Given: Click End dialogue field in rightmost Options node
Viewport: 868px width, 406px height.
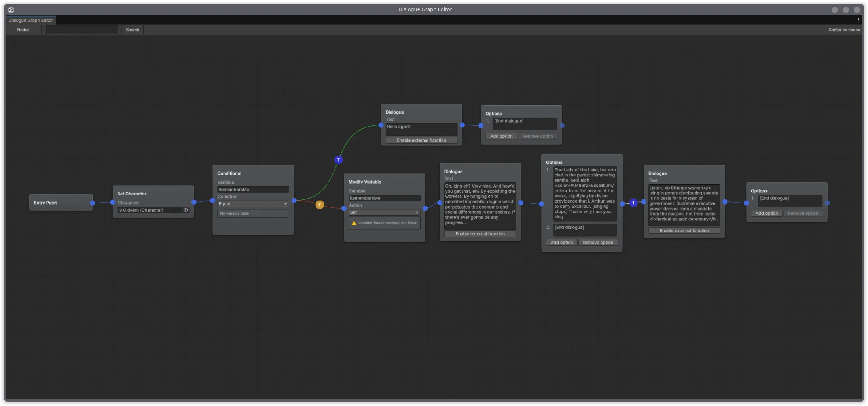Looking at the screenshot, I should [790, 201].
